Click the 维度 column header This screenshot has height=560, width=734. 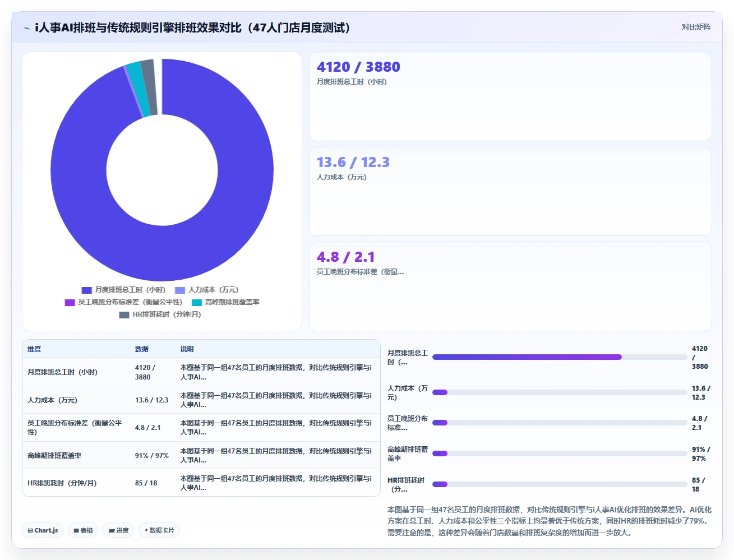coord(34,349)
